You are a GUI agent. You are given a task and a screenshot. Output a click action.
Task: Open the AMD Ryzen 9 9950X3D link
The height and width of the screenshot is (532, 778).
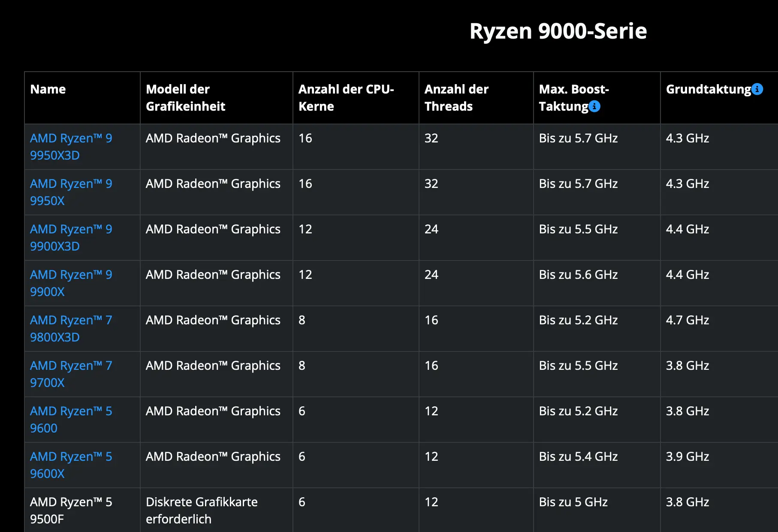(71, 146)
